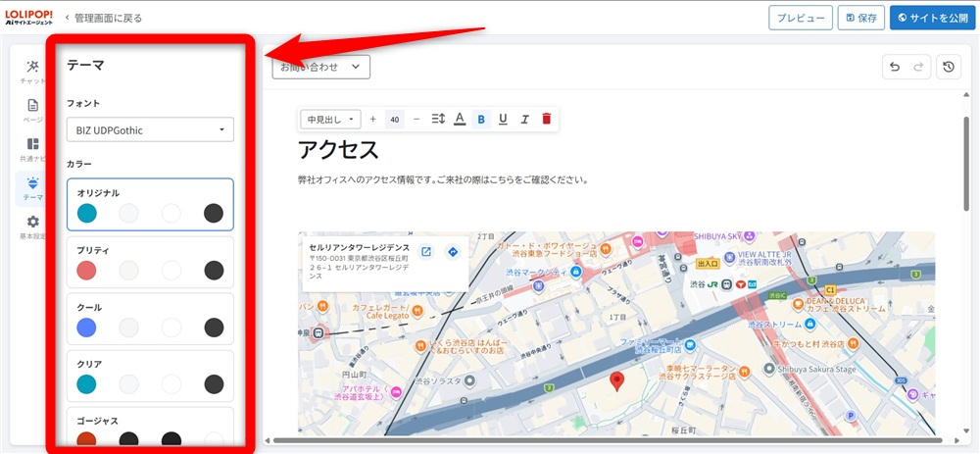Click the map directions icon
Screen dimensions: 980x454
[453, 252]
